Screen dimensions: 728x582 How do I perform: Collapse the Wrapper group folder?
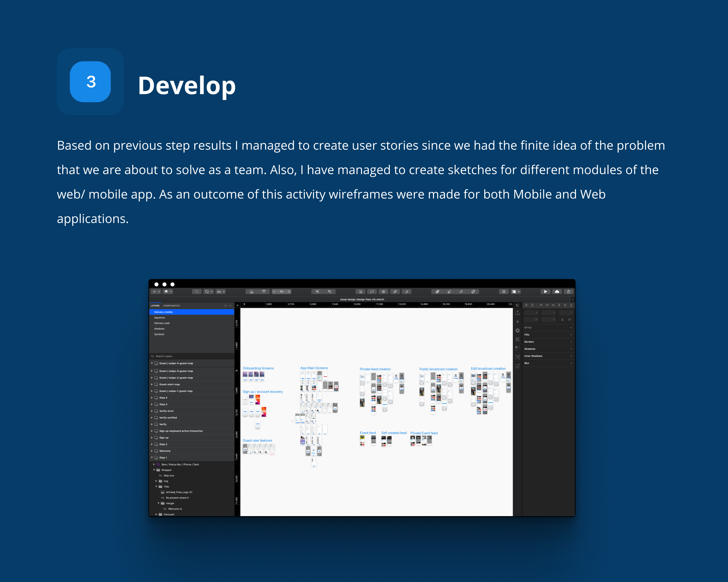(154, 470)
